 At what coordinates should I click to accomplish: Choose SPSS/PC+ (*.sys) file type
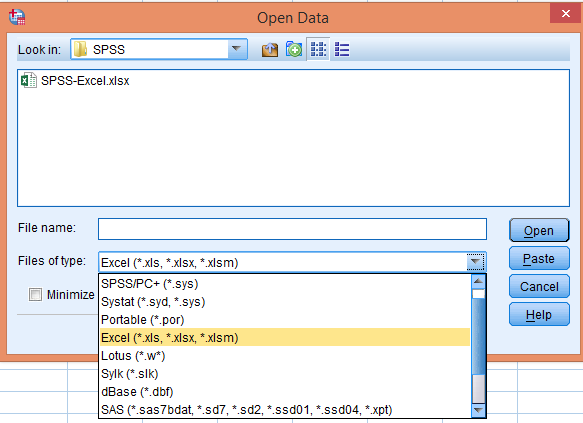coord(285,284)
